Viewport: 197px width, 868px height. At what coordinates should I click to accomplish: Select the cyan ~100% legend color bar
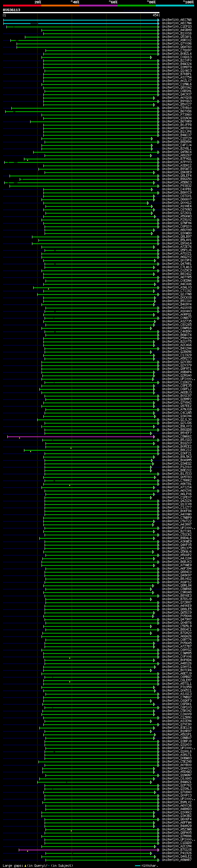(175, 6)
